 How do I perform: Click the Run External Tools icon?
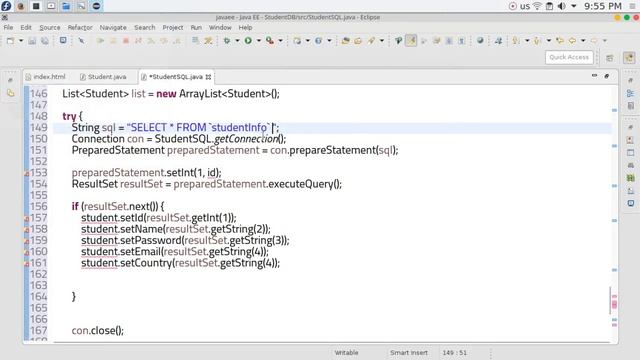click(270, 40)
